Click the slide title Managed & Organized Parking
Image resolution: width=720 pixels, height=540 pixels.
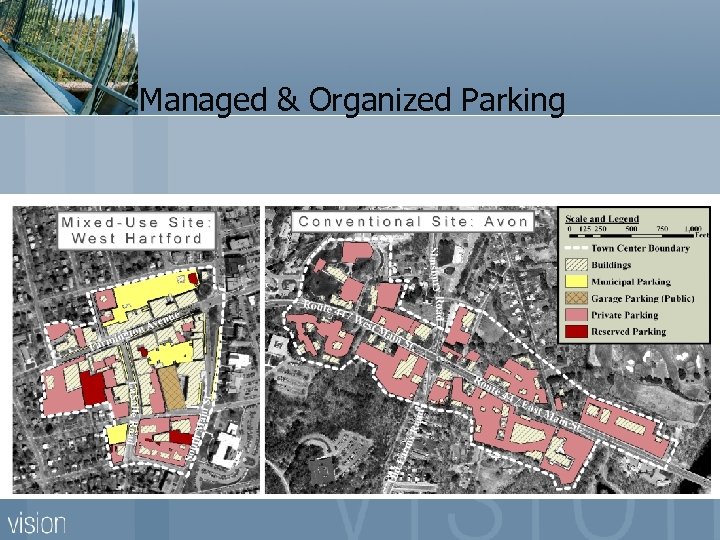[352, 100]
